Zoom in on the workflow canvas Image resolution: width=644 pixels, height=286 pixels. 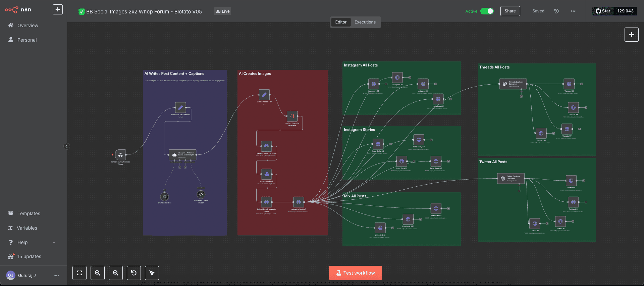(98, 273)
